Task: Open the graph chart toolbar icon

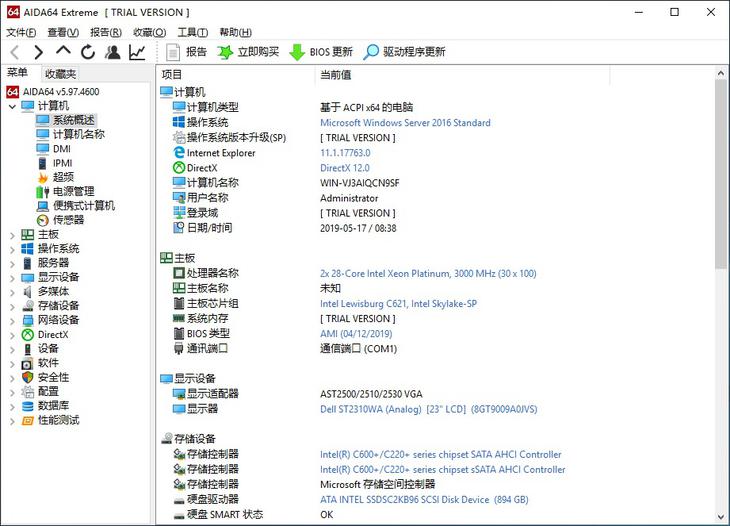Action: (x=137, y=52)
